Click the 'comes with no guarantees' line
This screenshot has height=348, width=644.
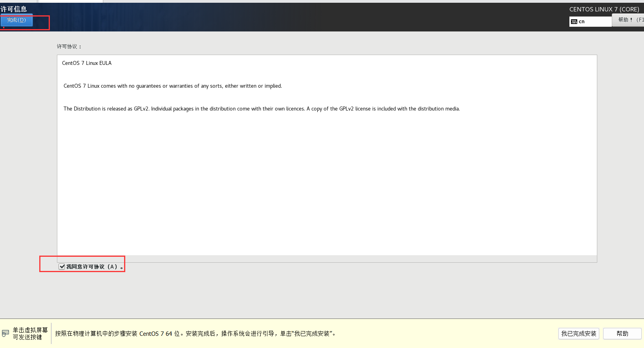(x=173, y=86)
